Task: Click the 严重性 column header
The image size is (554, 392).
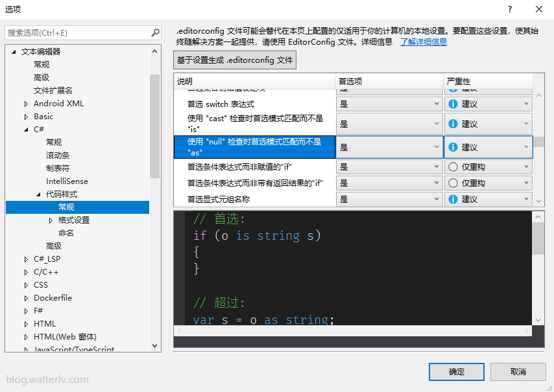Action: pyautogui.click(x=488, y=82)
